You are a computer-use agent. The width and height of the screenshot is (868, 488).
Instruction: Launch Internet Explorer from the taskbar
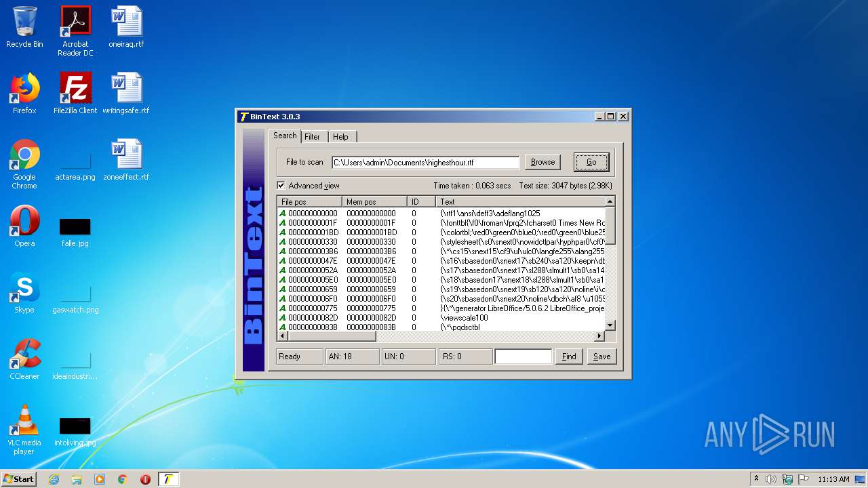(54, 479)
